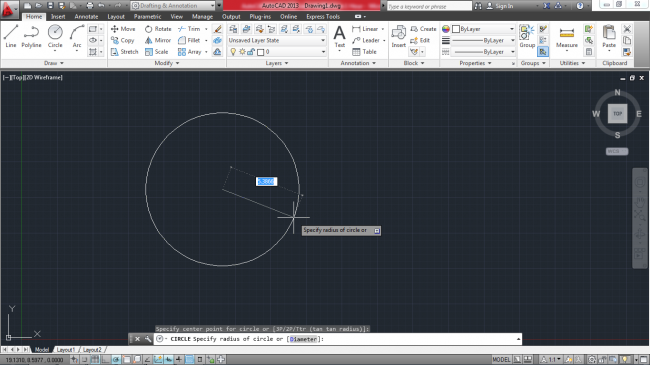Viewport: 650px width, 365px height.
Task: Expand the Modify panel flyout
Action: (167, 63)
